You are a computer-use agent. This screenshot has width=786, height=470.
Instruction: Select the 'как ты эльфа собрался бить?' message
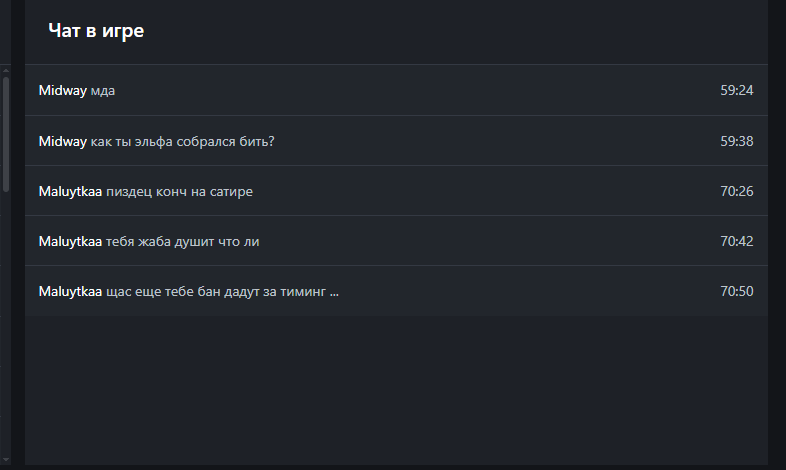pos(182,141)
